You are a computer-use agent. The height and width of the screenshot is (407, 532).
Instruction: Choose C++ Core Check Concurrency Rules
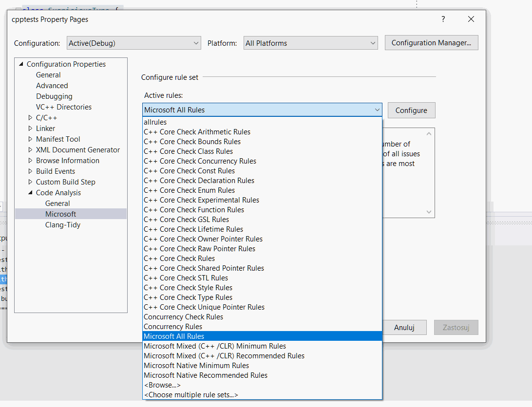pos(262,161)
